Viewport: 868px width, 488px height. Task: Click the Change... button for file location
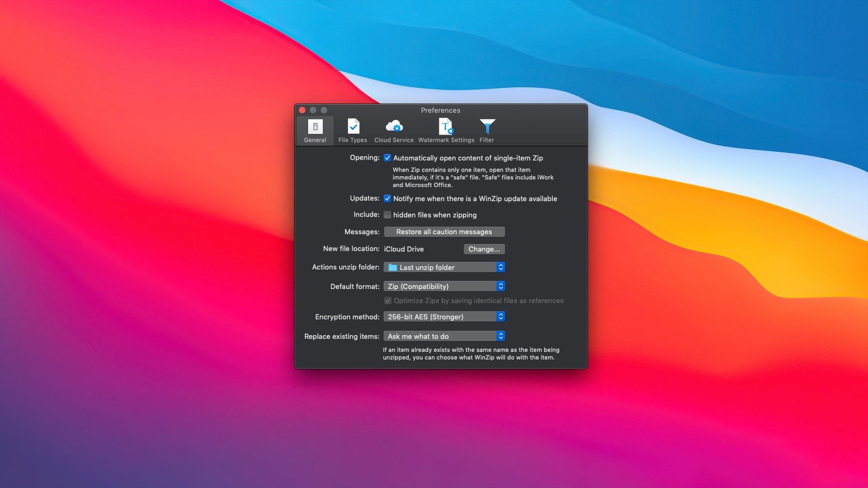(x=484, y=249)
